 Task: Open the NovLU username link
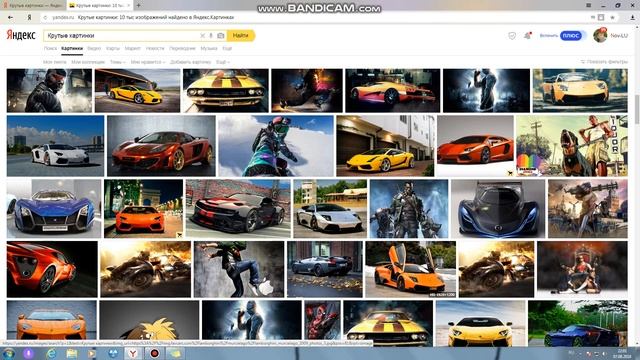tap(619, 36)
